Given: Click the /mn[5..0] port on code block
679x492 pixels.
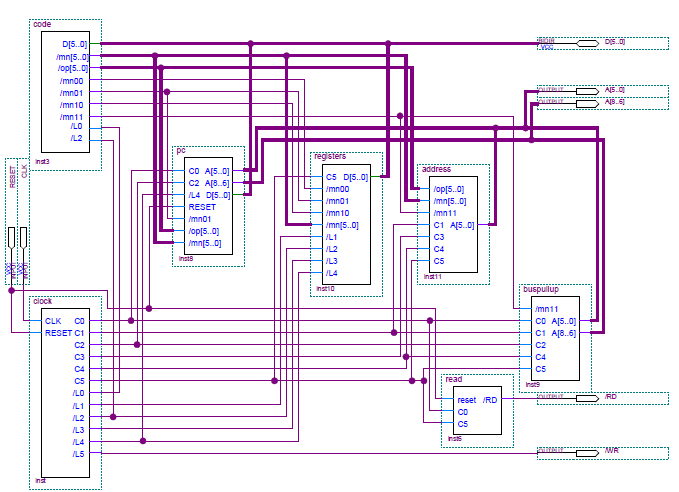Looking at the screenshot, I should tap(72, 57).
